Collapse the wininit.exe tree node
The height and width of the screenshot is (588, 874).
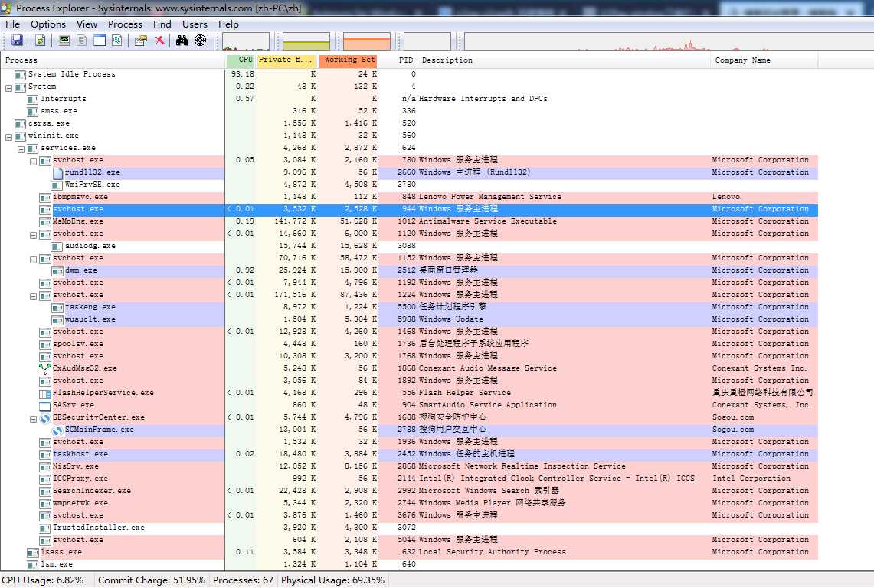coord(8,137)
